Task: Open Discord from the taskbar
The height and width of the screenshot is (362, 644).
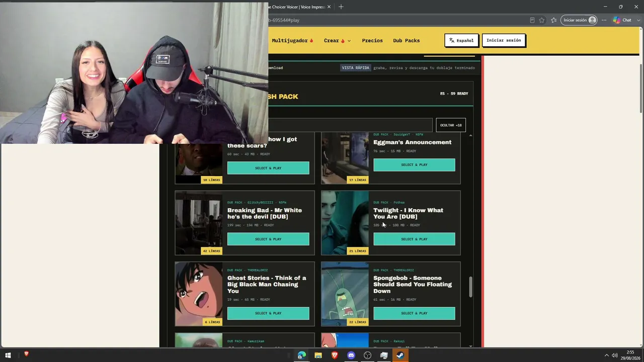Action: point(351,355)
